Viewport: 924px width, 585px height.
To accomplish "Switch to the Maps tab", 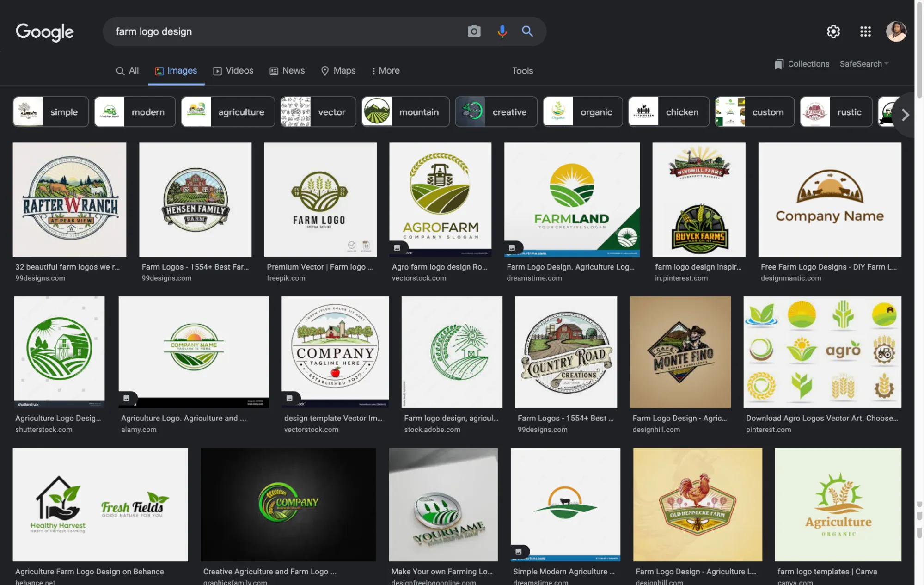I will coord(338,71).
